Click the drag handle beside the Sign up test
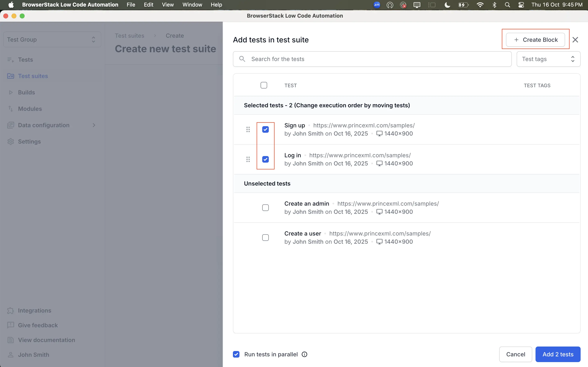This screenshot has height=367, width=588. (248, 129)
